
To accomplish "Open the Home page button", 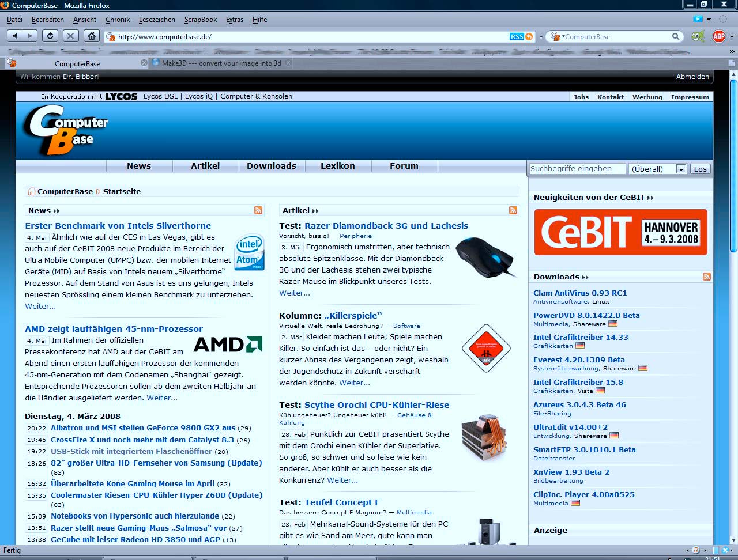I will coord(91,36).
